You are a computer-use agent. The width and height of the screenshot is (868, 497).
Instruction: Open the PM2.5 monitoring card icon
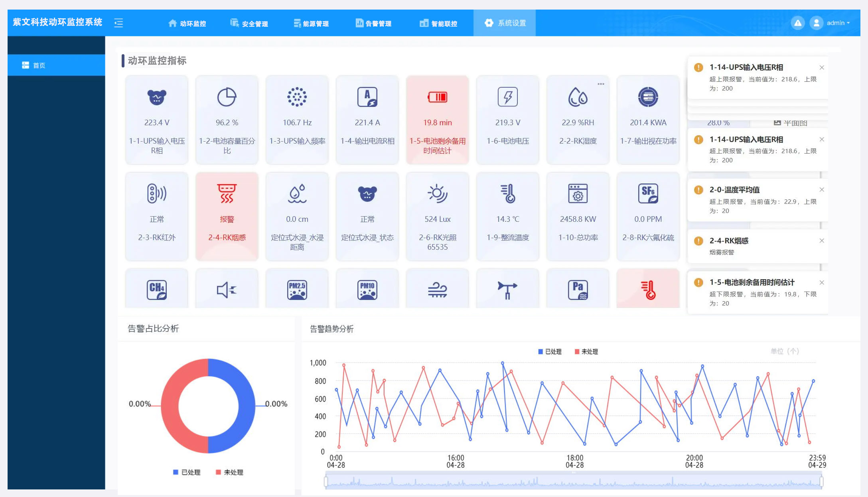(x=297, y=290)
